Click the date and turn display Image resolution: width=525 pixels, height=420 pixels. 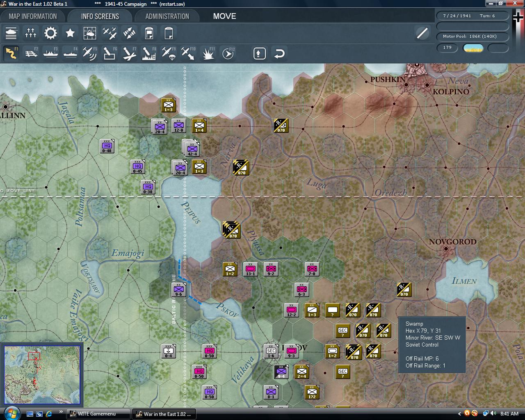click(x=472, y=16)
